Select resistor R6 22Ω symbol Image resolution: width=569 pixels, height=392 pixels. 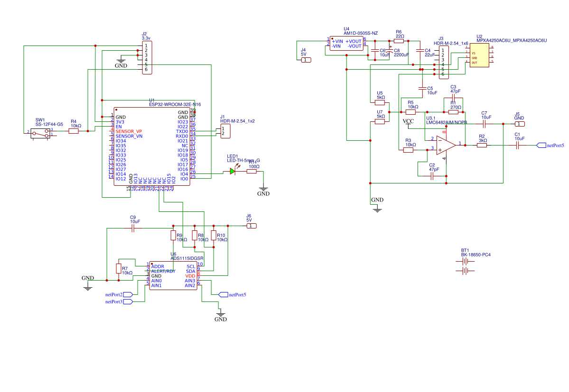click(399, 41)
